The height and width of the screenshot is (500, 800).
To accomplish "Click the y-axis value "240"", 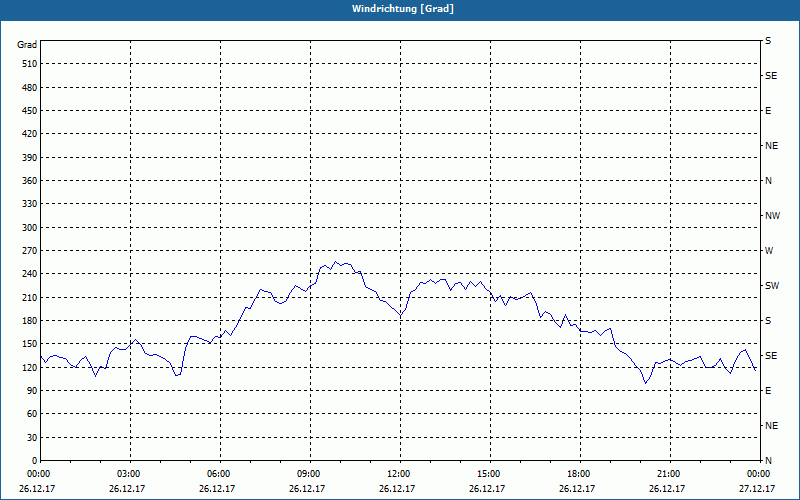I will 30,274.
